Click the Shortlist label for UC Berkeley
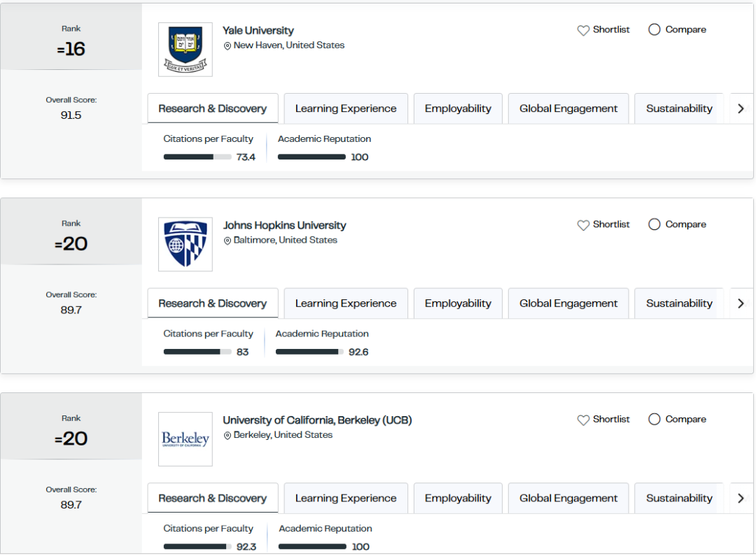Image resolution: width=756 pixels, height=556 pixels. click(x=611, y=419)
